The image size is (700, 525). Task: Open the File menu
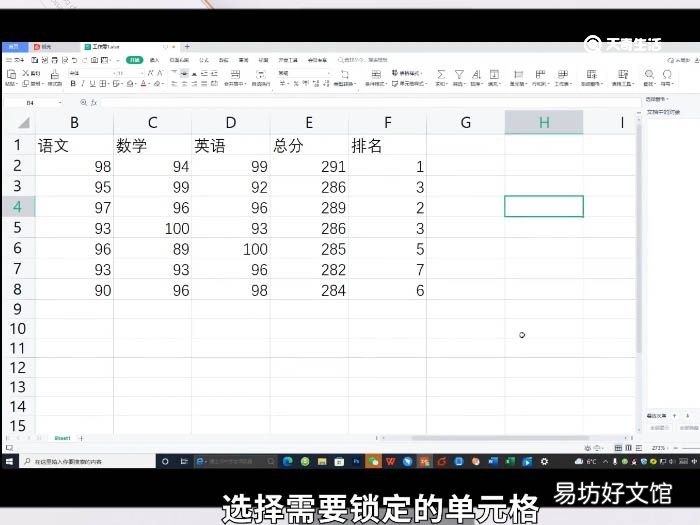pos(15,60)
